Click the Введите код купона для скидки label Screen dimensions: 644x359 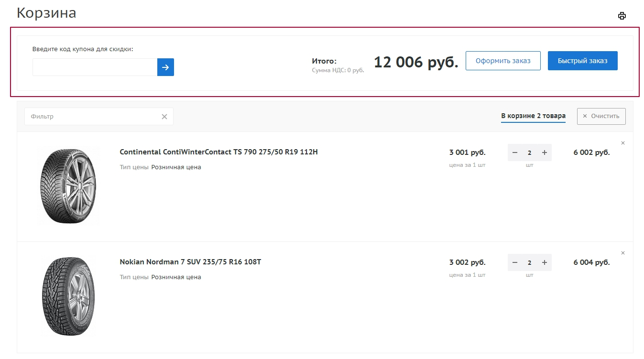pos(83,49)
